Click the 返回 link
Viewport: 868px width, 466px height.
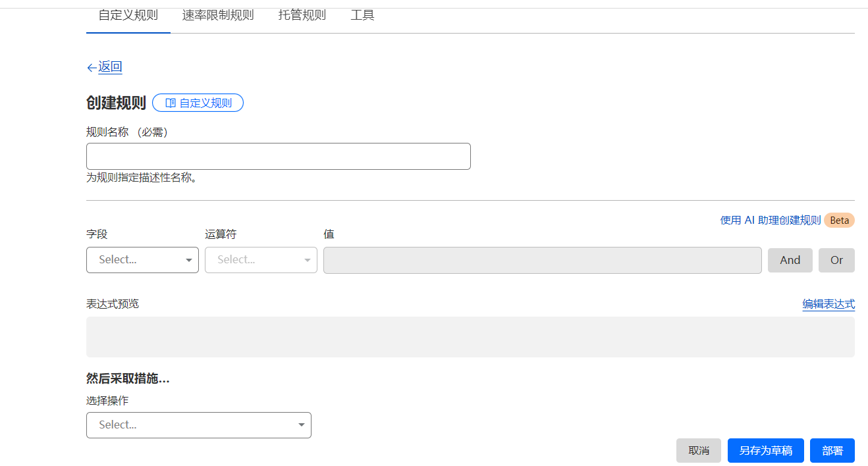coord(110,67)
